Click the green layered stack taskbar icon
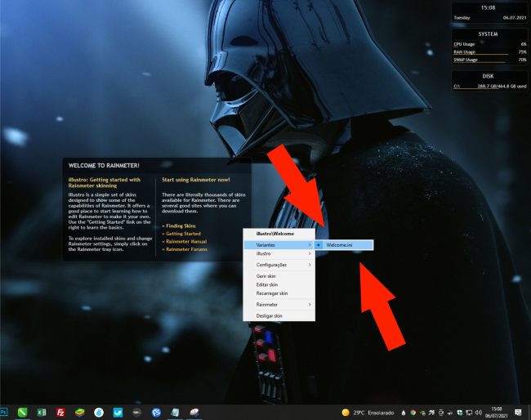 (x=80, y=413)
